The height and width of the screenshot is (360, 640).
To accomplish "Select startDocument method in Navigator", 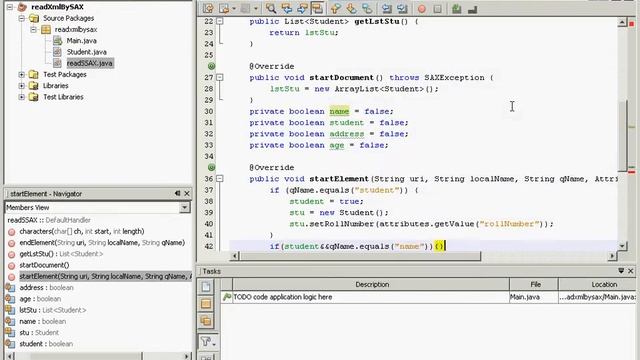I will pyautogui.click(x=44, y=265).
